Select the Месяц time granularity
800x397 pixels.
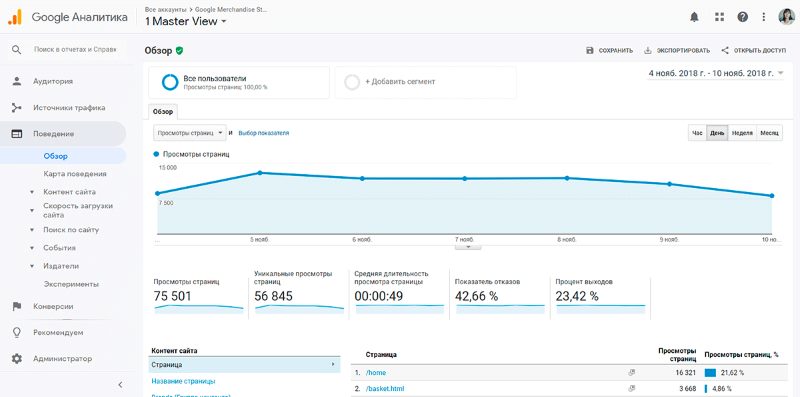coord(769,133)
